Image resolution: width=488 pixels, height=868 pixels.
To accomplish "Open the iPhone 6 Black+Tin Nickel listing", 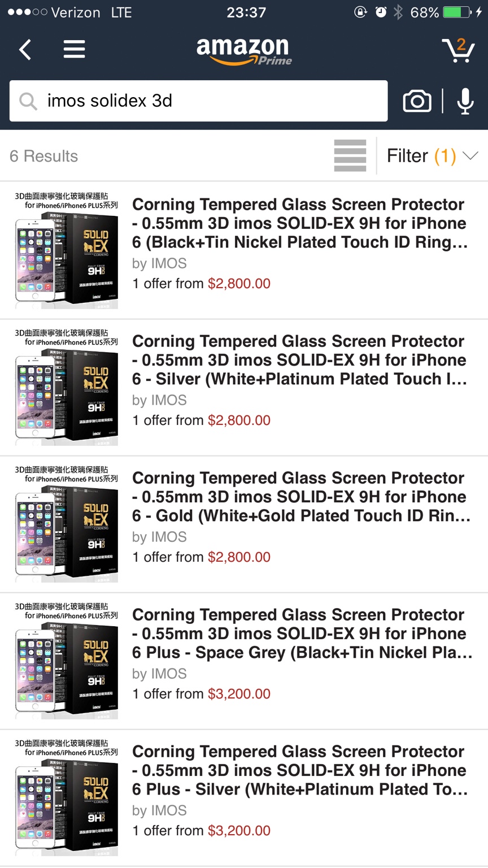I will tap(299, 223).
